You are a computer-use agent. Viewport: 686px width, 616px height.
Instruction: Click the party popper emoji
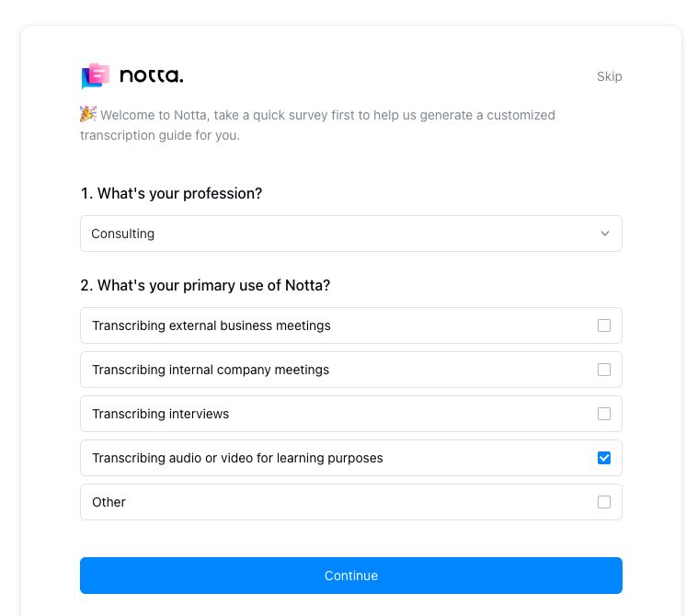[88, 114]
